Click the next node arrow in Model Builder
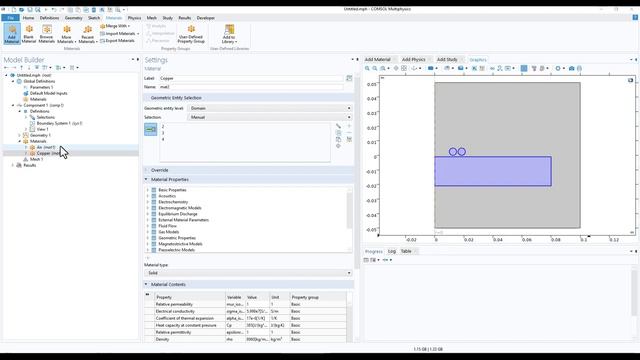Screen dimensions: 640x360 click(x=14, y=68)
